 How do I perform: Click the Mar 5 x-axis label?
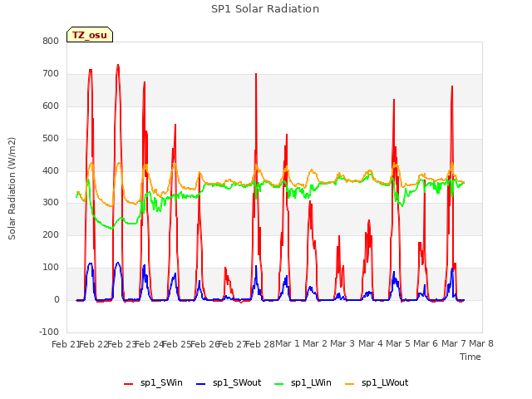pyautogui.click(x=398, y=343)
